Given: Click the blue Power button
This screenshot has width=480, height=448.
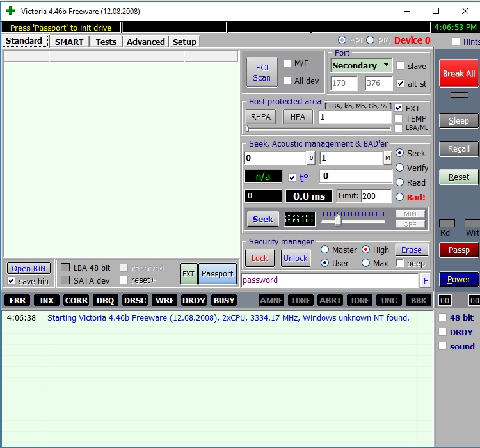Looking at the screenshot, I should coord(458,280).
